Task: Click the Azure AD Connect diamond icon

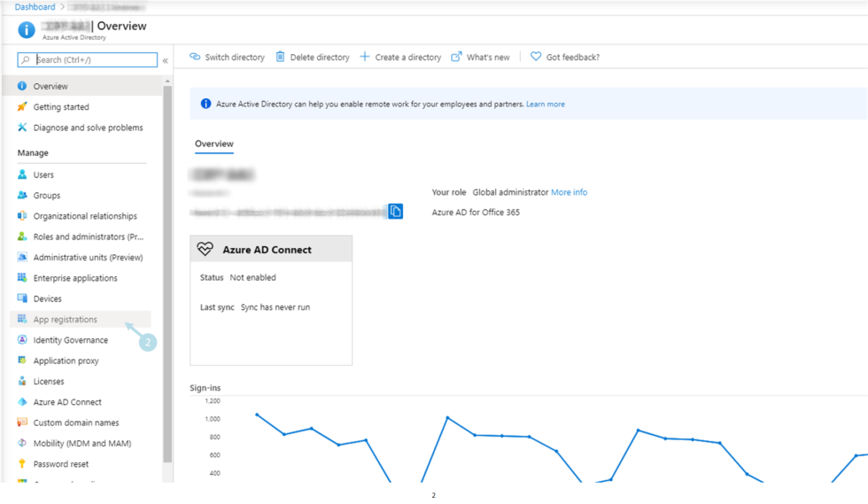Action: click(22, 401)
